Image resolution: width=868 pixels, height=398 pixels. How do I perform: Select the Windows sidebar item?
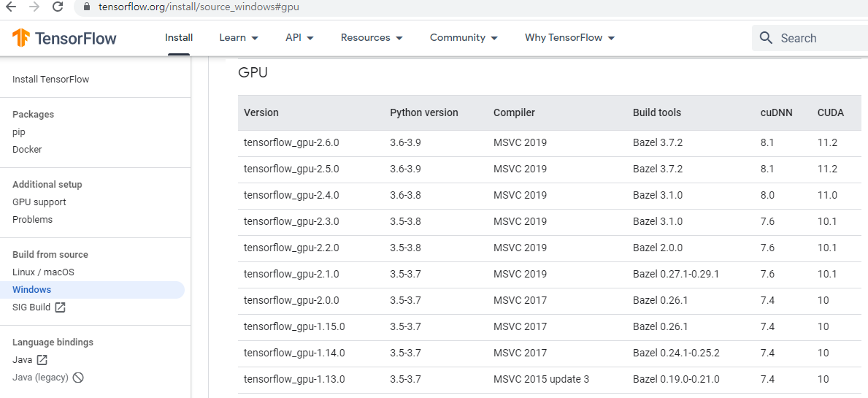92,289
